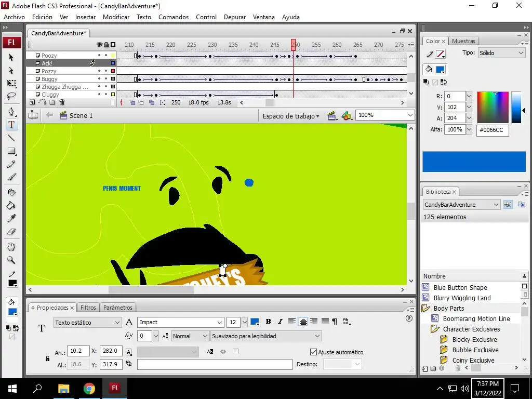Open the 100% zoom dropdown
Viewport: 532px width, 399px height.
tap(385, 115)
